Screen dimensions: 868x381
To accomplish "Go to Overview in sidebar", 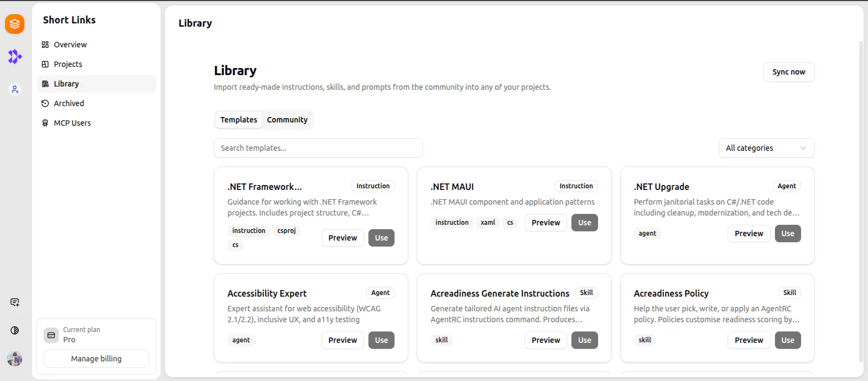I will (x=96, y=45).
